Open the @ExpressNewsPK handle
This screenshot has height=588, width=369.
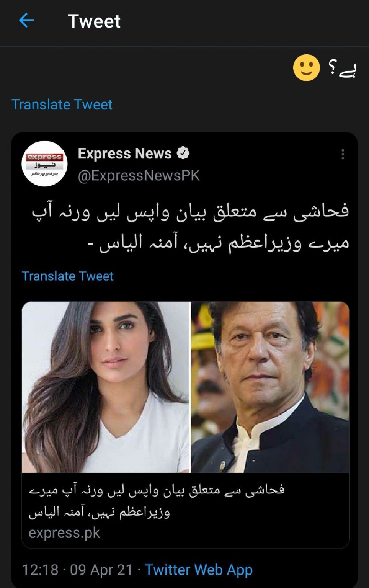(139, 175)
